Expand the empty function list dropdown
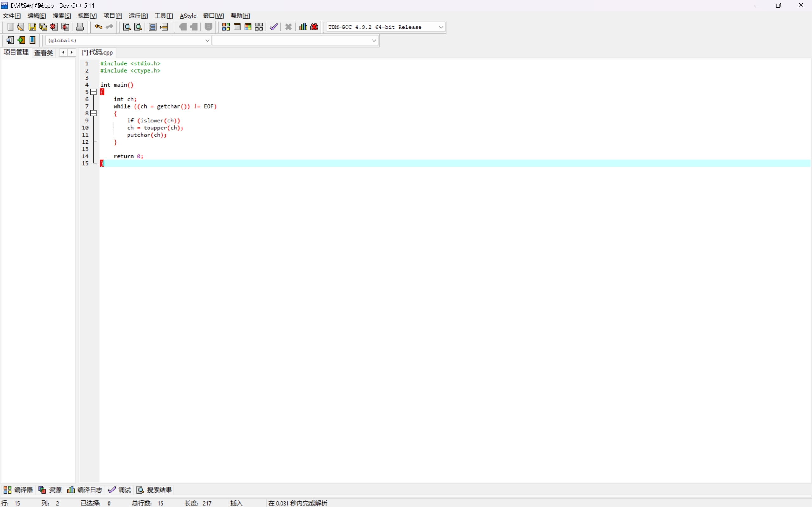Image resolution: width=812 pixels, height=507 pixels. [x=373, y=41]
